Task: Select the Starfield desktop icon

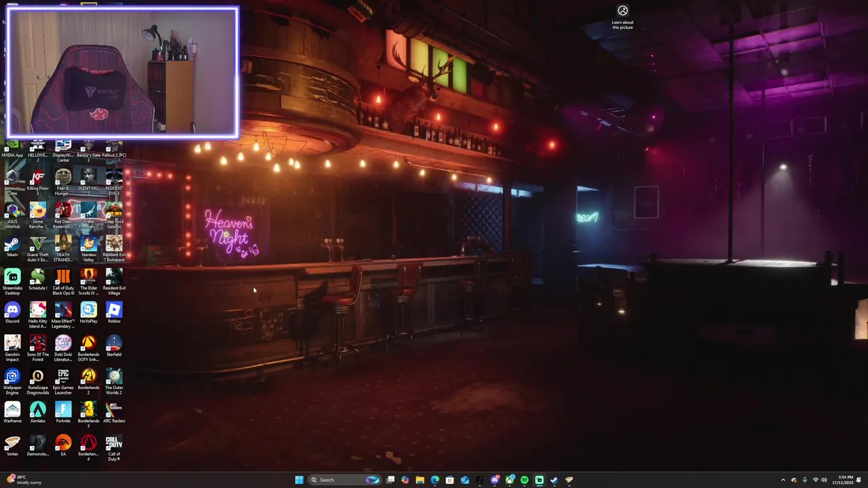Action: point(114,346)
